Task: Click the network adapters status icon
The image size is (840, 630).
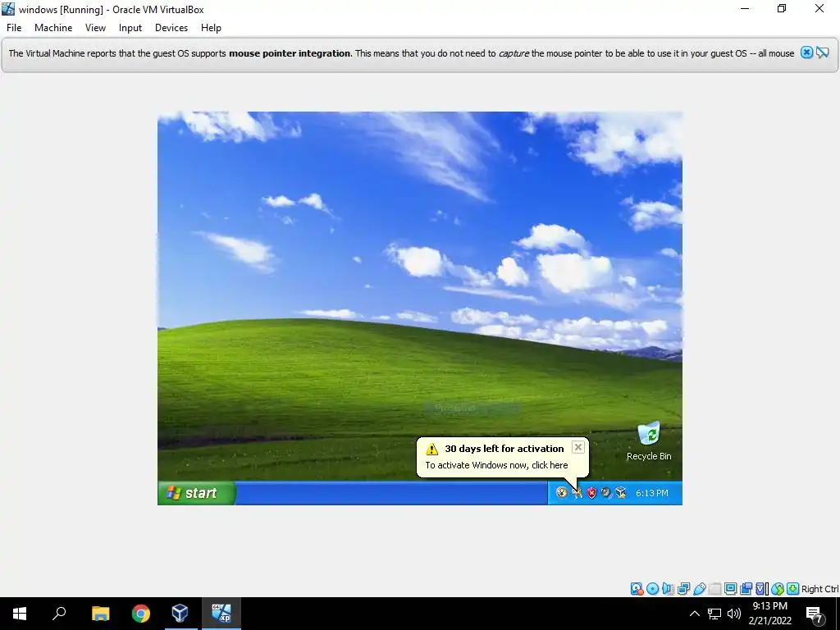Action: pos(683,589)
